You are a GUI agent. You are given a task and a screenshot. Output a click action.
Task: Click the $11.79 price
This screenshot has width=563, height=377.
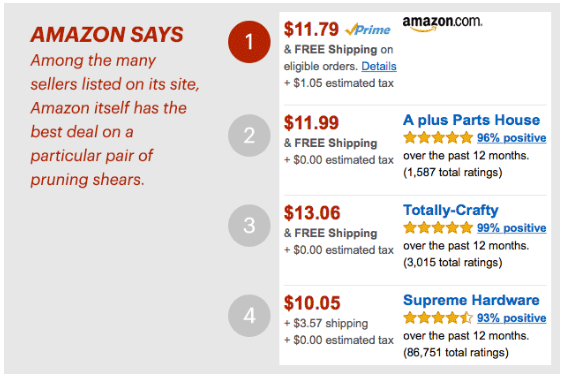point(311,29)
